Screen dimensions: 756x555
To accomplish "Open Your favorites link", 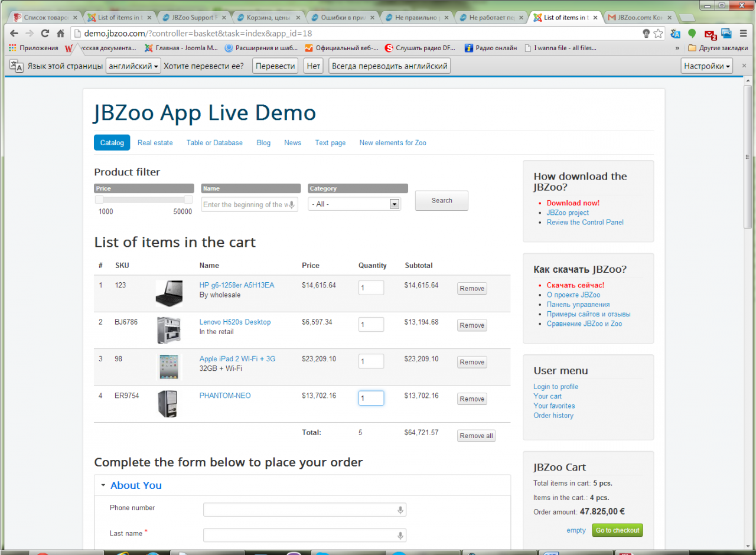I will click(x=554, y=406).
